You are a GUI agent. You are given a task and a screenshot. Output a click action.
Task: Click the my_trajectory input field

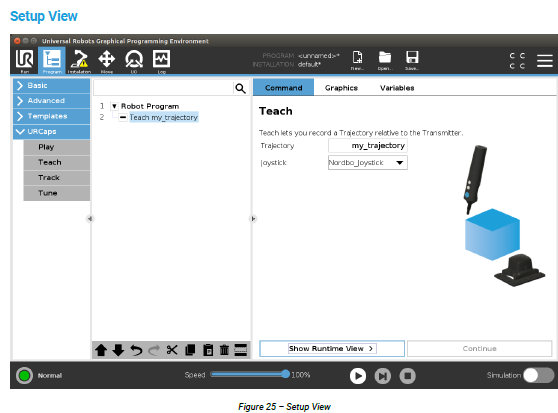[368, 145]
